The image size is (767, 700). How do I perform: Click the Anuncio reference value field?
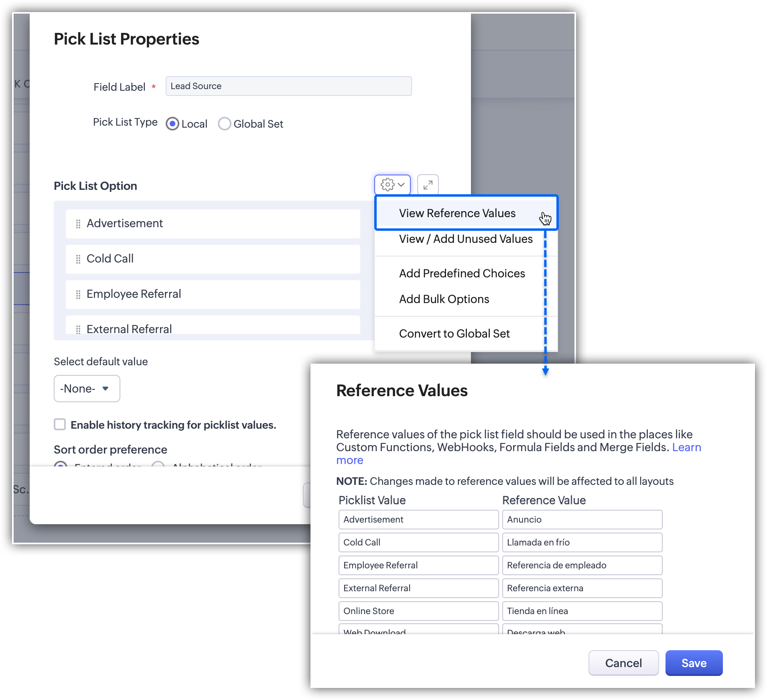coord(582,519)
